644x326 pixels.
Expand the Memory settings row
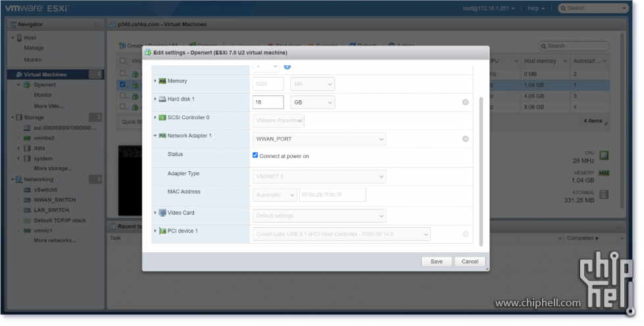[155, 81]
